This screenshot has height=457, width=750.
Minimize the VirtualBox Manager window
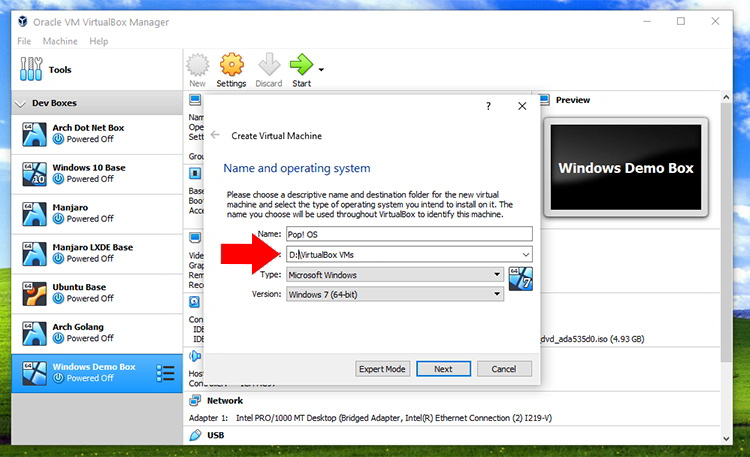tap(647, 22)
